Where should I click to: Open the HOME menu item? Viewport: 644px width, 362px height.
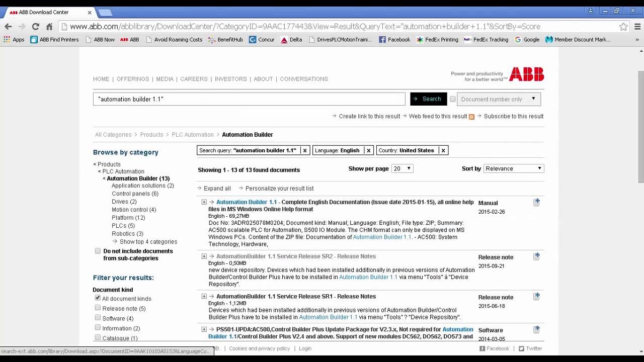101,79
